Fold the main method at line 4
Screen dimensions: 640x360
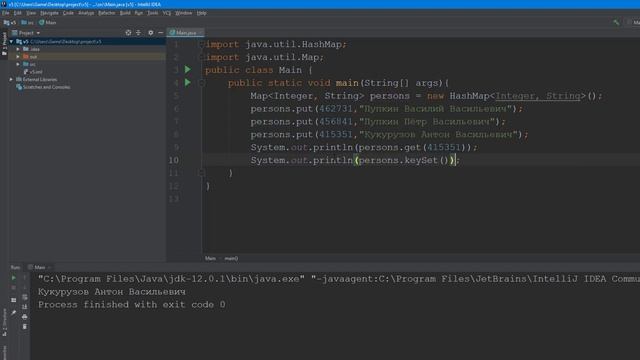pos(201,83)
